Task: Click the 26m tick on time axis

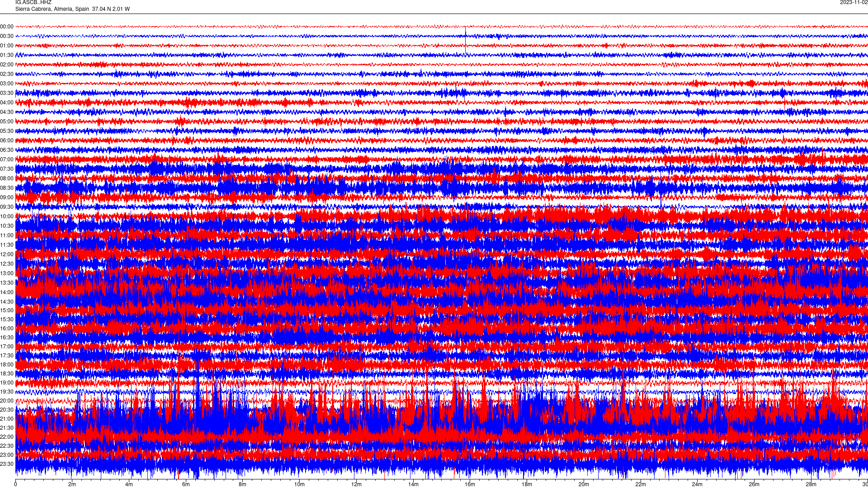Action: click(x=754, y=484)
